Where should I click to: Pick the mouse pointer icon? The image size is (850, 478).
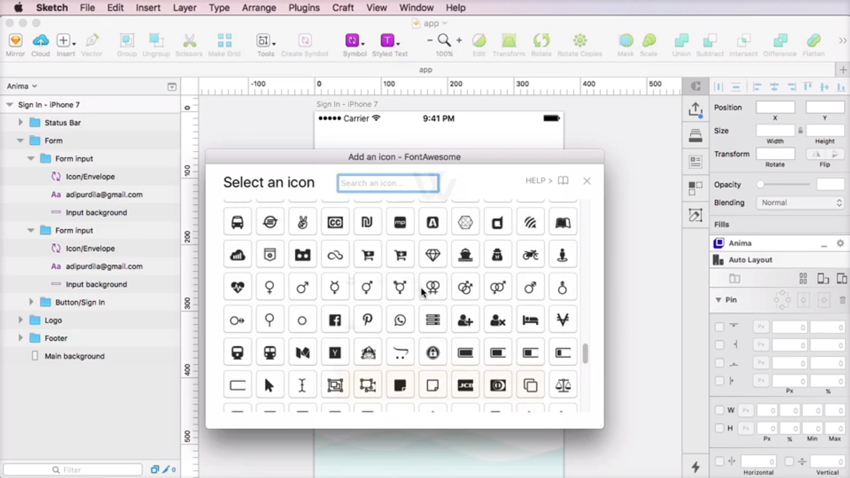pos(270,385)
